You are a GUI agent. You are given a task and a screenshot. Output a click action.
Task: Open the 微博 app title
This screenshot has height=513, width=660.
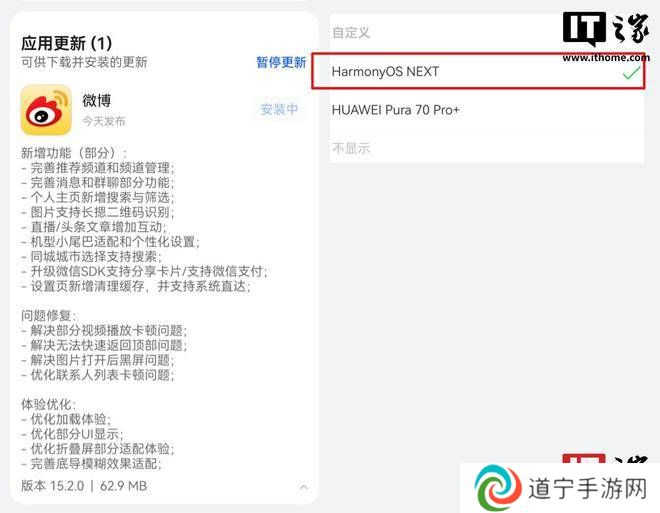pos(97,101)
